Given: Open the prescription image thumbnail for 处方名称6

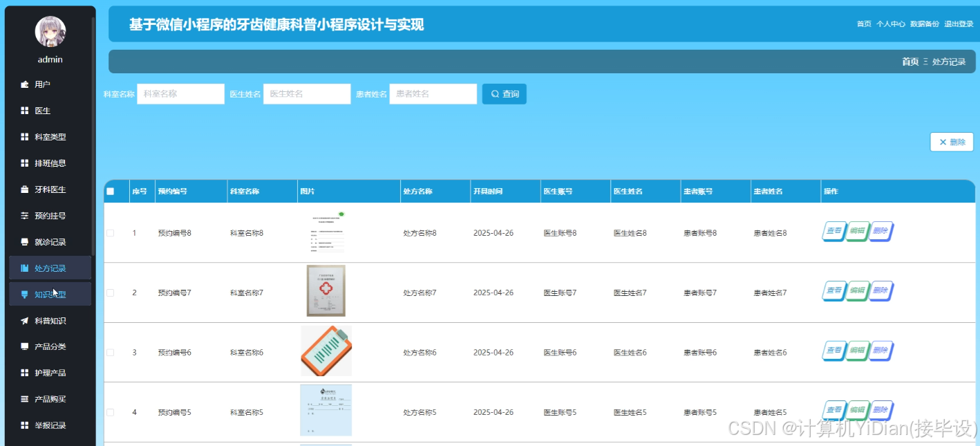Looking at the screenshot, I should pyautogui.click(x=326, y=351).
